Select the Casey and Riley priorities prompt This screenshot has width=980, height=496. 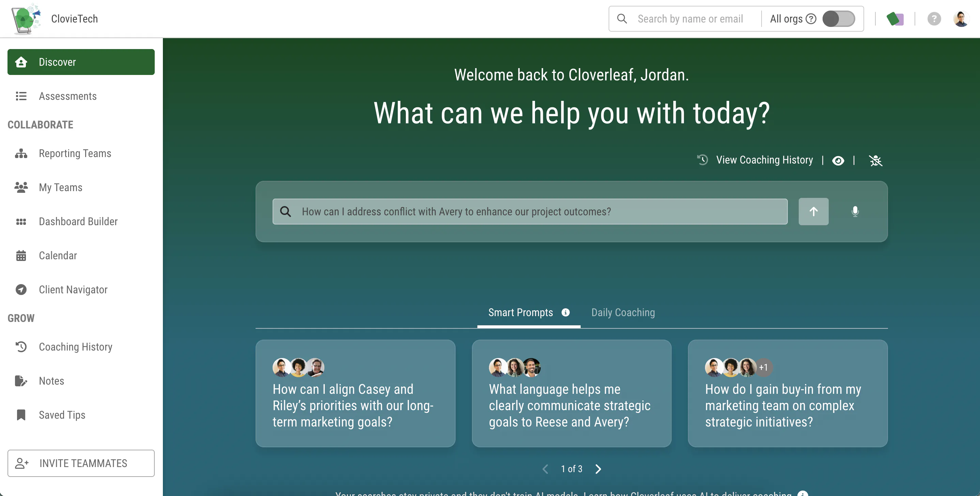click(355, 393)
